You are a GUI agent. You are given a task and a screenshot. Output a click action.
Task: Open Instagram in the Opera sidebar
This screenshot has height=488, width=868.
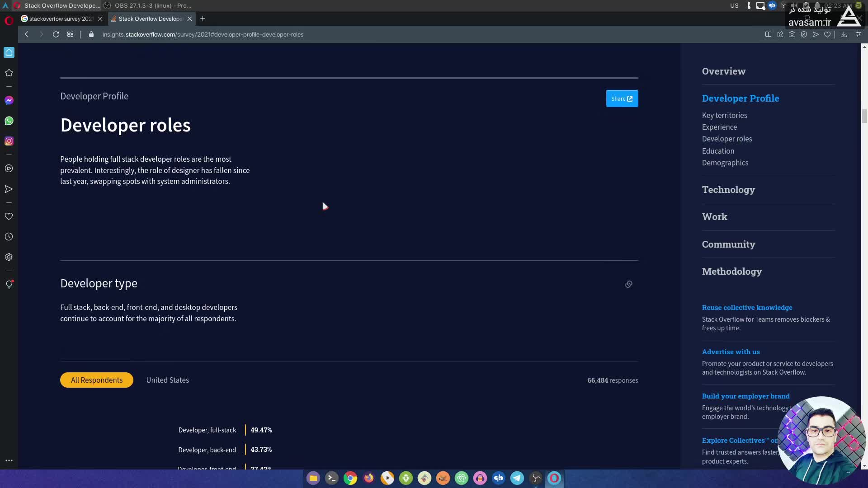click(9, 141)
